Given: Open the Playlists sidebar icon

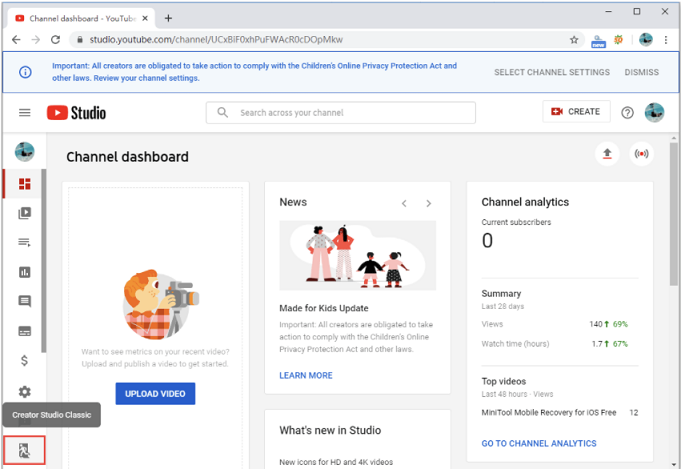Looking at the screenshot, I should pos(24,242).
